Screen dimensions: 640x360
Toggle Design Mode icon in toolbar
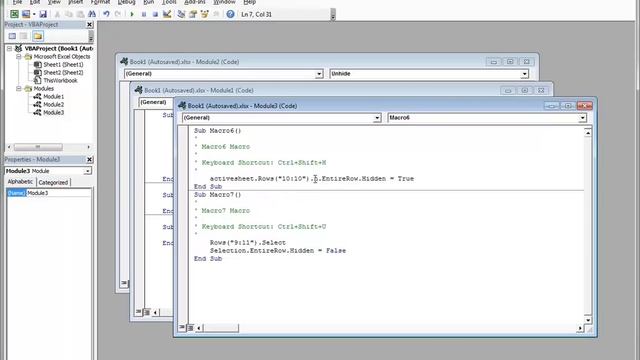tap(167, 14)
